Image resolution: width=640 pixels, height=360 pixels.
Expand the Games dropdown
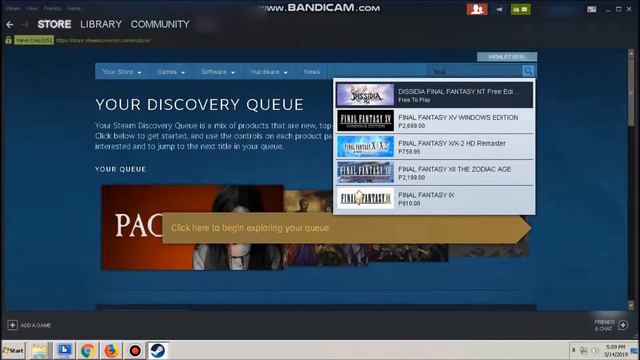tap(171, 71)
